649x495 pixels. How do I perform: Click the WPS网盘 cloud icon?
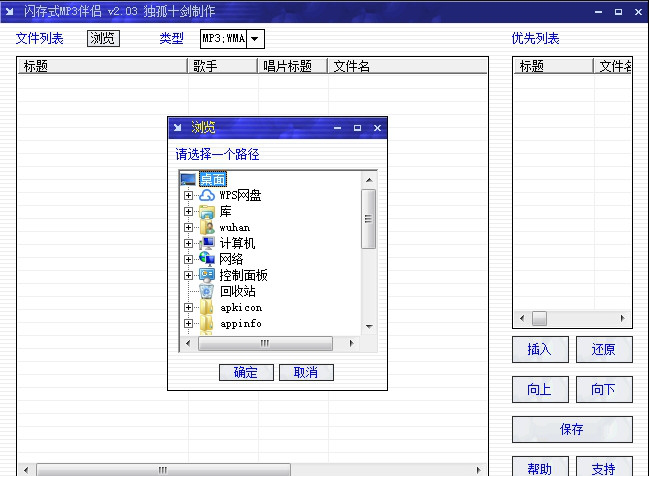point(207,195)
